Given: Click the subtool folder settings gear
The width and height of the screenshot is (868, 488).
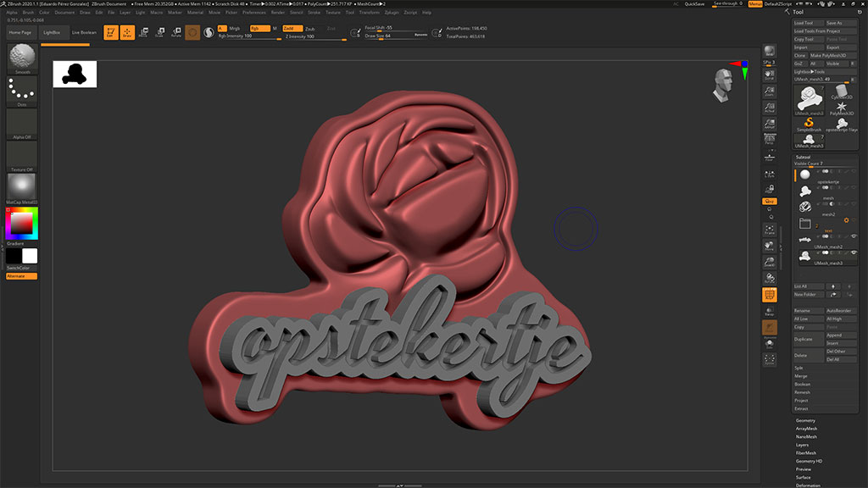Looking at the screenshot, I should tap(846, 220).
